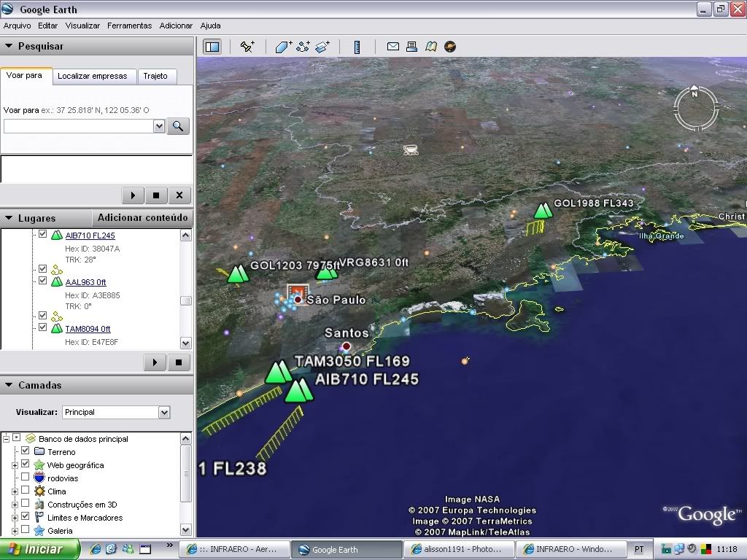Click Adicionar conteúdo button
The width and height of the screenshot is (747, 560).
click(x=142, y=217)
